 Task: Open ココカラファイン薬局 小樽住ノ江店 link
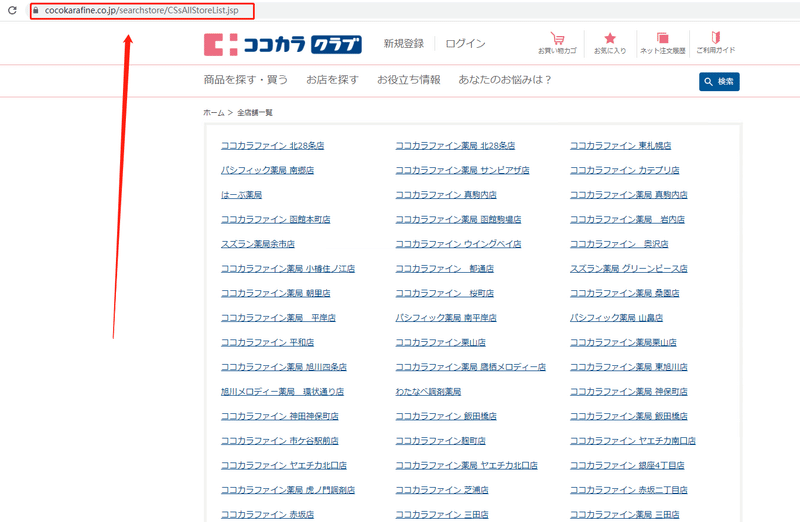pos(288,268)
